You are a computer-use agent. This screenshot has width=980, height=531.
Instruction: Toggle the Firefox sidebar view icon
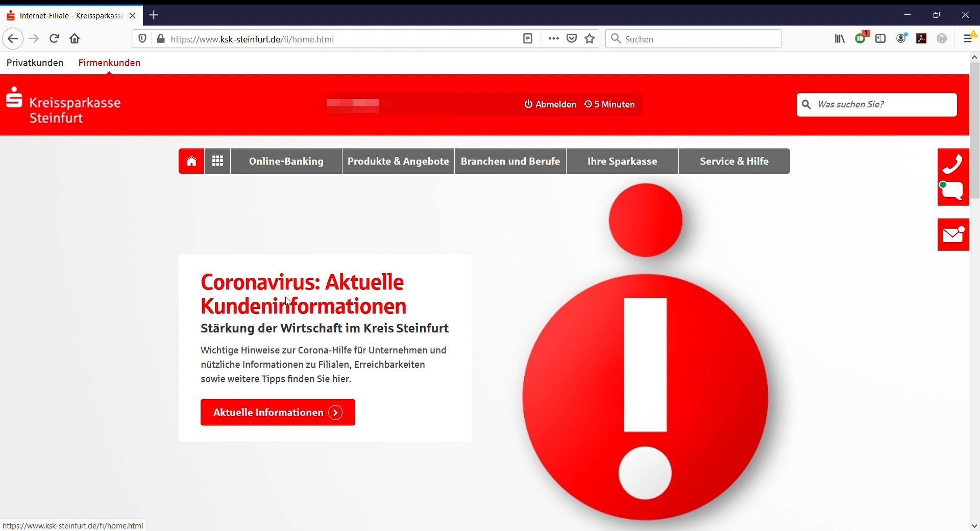point(880,39)
